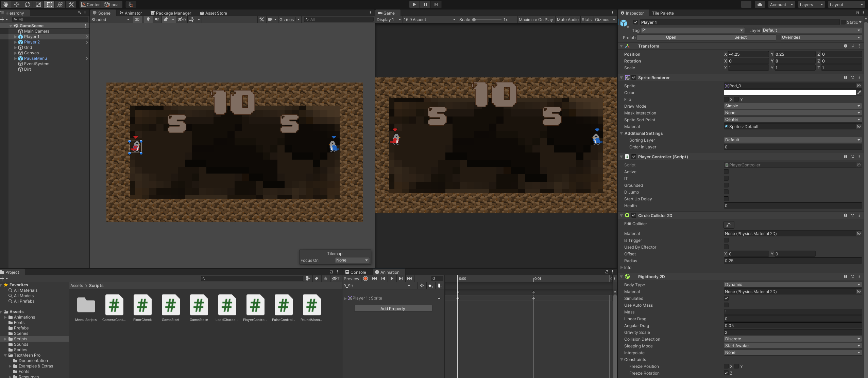Switch to the Tile Palette tab
This screenshot has height=378, width=868.
(x=663, y=13)
